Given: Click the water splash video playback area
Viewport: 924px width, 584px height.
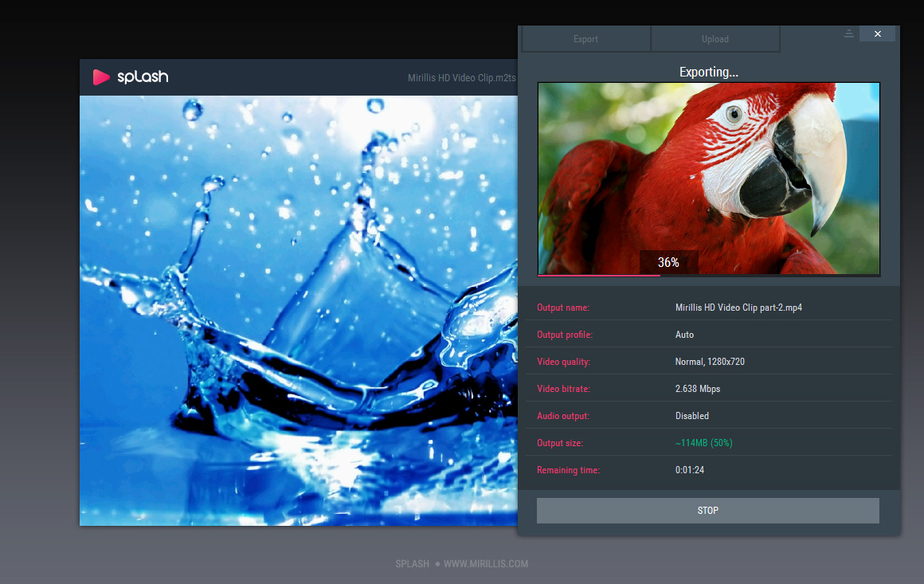Looking at the screenshot, I should tap(298, 311).
